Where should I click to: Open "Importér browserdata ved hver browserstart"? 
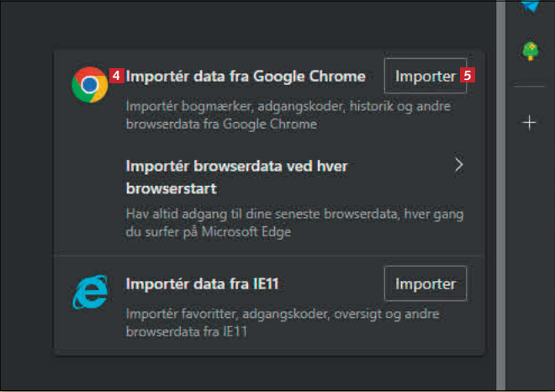(236, 177)
